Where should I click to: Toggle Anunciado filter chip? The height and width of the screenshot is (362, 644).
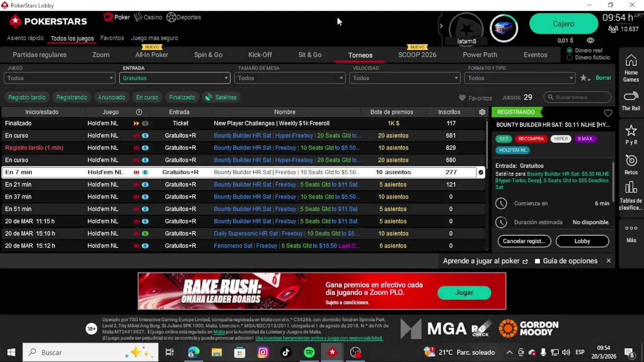pyautogui.click(x=111, y=97)
